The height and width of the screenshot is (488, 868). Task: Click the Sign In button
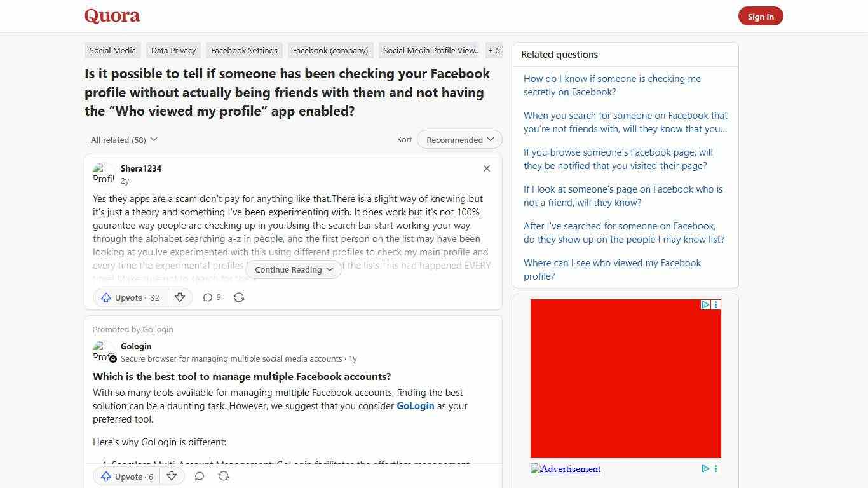pos(761,16)
